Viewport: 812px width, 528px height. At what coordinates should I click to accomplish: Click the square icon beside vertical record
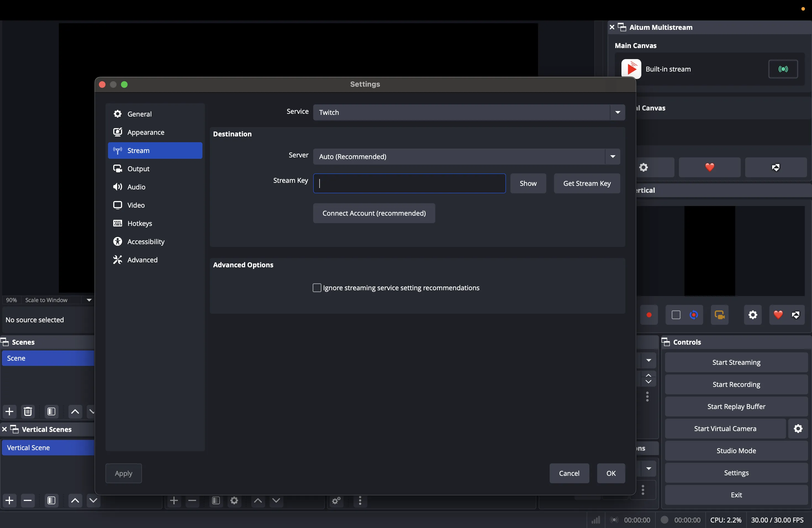pos(676,315)
